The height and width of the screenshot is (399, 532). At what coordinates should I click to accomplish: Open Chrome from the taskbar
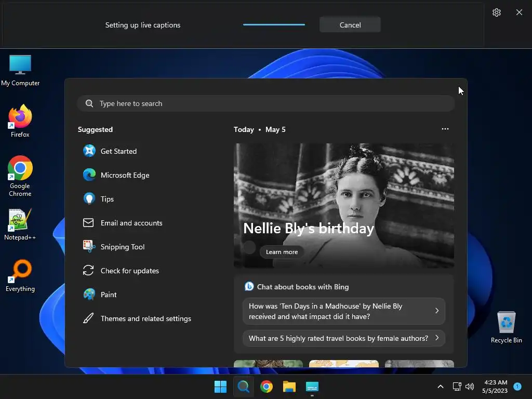pyautogui.click(x=267, y=387)
